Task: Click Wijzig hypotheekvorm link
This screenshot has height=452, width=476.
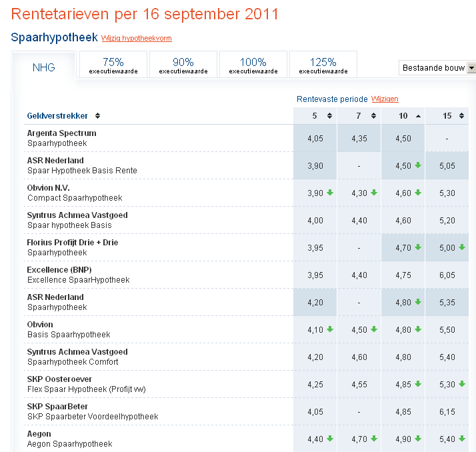Action: tap(136, 38)
